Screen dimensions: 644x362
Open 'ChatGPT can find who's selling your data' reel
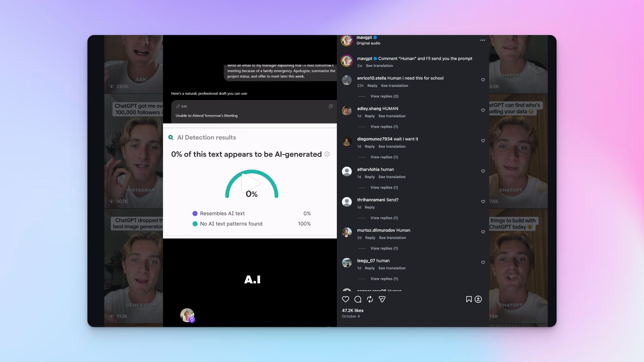tap(518, 151)
